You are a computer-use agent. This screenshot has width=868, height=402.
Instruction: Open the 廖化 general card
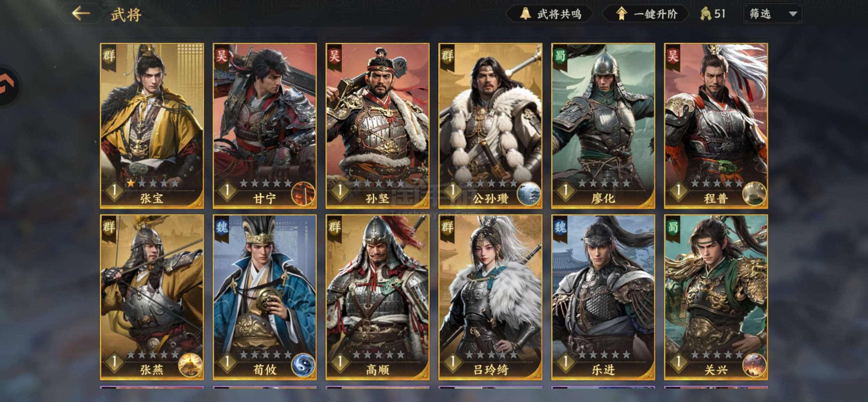pyautogui.click(x=603, y=126)
